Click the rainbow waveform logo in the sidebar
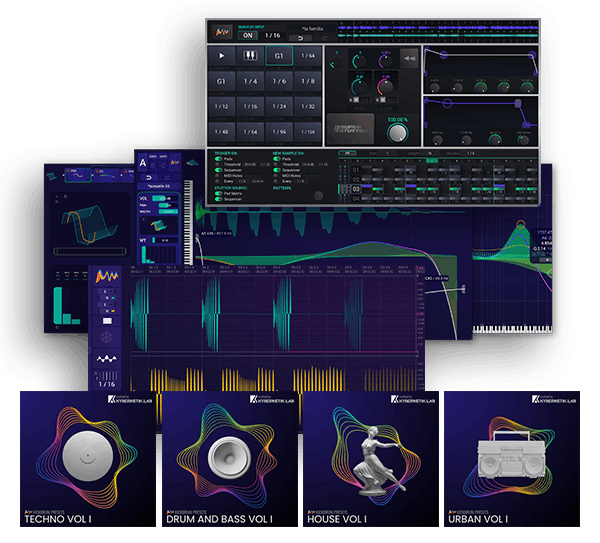Image resolution: width=600 pixels, height=543 pixels. [106, 276]
